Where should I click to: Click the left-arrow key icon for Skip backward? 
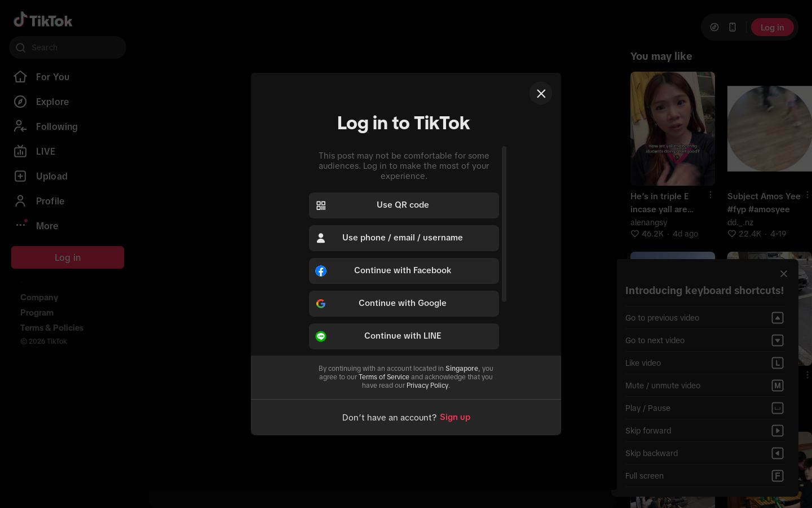pyautogui.click(x=778, y=453)
